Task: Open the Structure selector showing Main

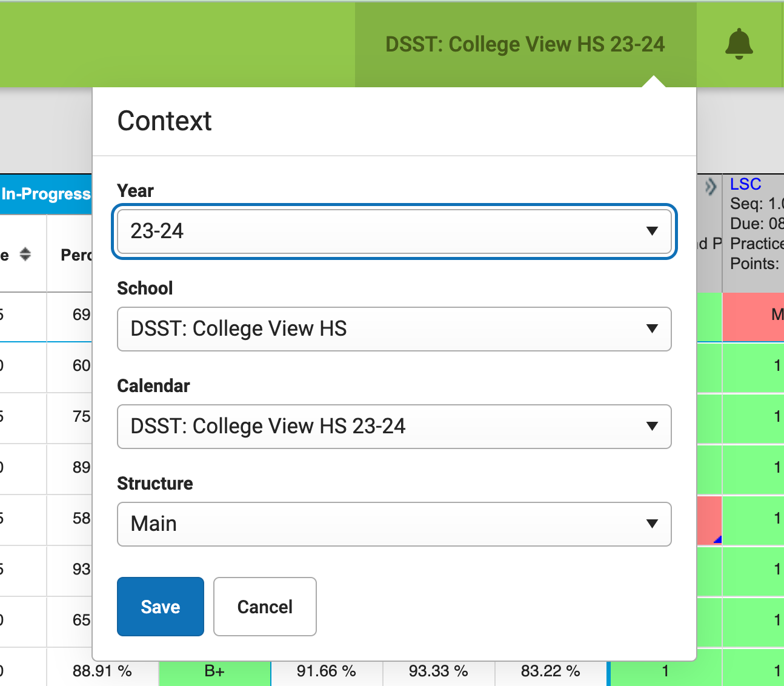Action: pos(394,524)
